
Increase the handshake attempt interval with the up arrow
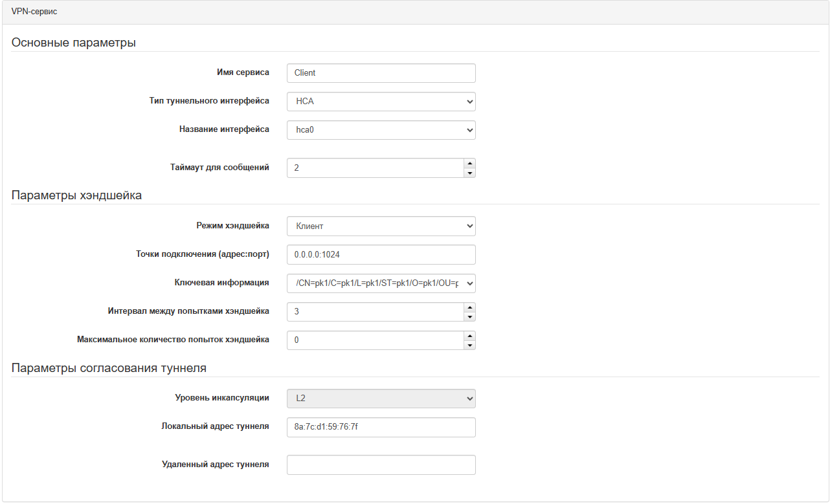pyautogui.click(x=470, y=307)
